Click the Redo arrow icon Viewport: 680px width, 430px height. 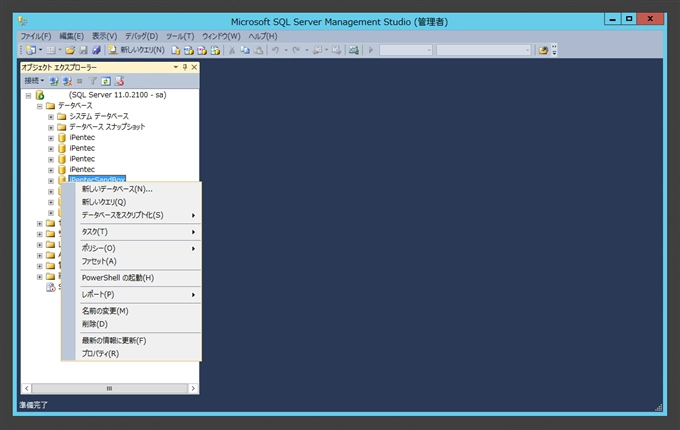(296, 50)
